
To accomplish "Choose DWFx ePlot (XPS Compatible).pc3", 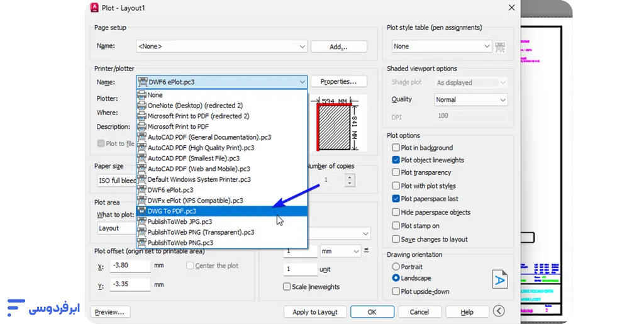I will [222, 201].
